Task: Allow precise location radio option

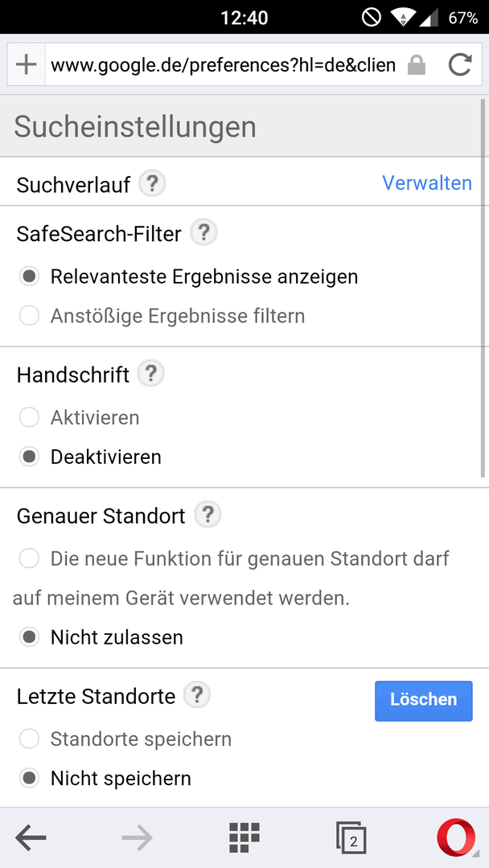Action: (x=29, y=559)
